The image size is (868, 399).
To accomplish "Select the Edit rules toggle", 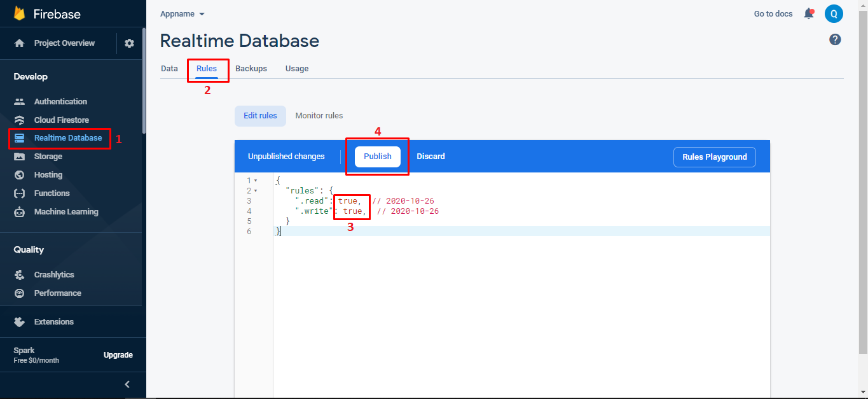I will click(260, 116).
